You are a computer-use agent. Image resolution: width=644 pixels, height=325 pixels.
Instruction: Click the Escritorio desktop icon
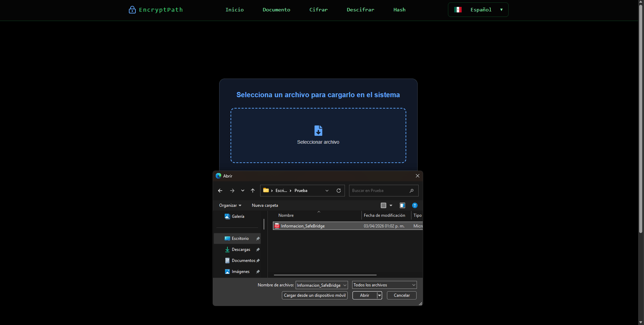tap(227, 238)
